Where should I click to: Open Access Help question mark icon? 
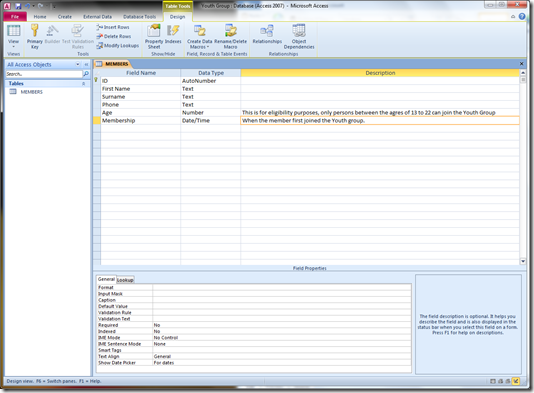click(522, 16)
